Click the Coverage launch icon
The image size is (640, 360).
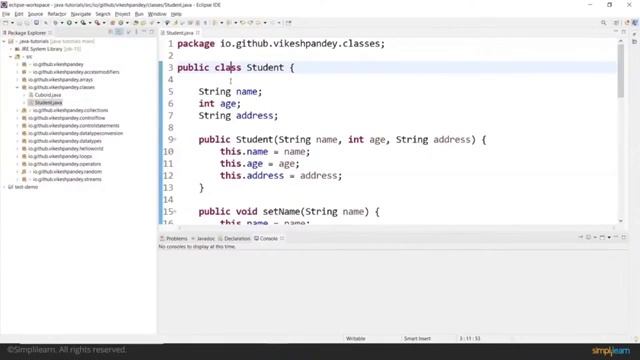coord(83,23)
